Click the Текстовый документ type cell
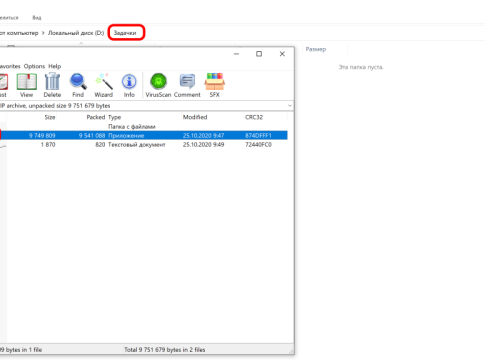 coord(137,144)
